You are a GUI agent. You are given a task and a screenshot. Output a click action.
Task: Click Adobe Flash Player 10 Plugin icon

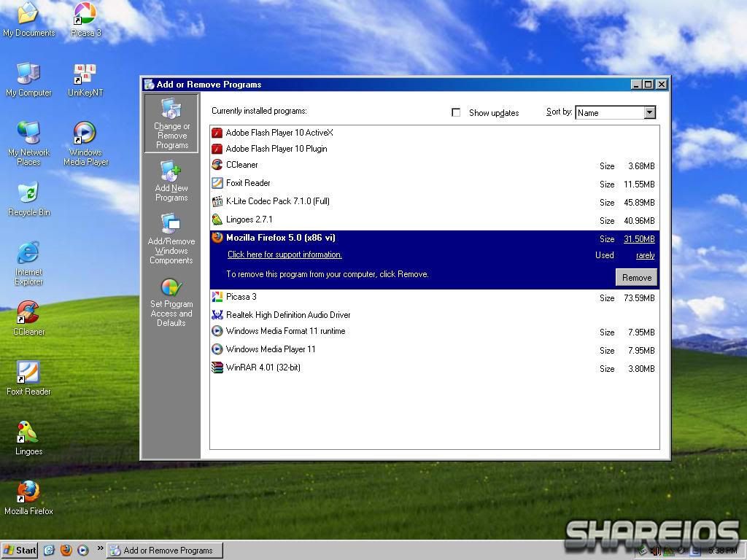[x=217, y=149]
